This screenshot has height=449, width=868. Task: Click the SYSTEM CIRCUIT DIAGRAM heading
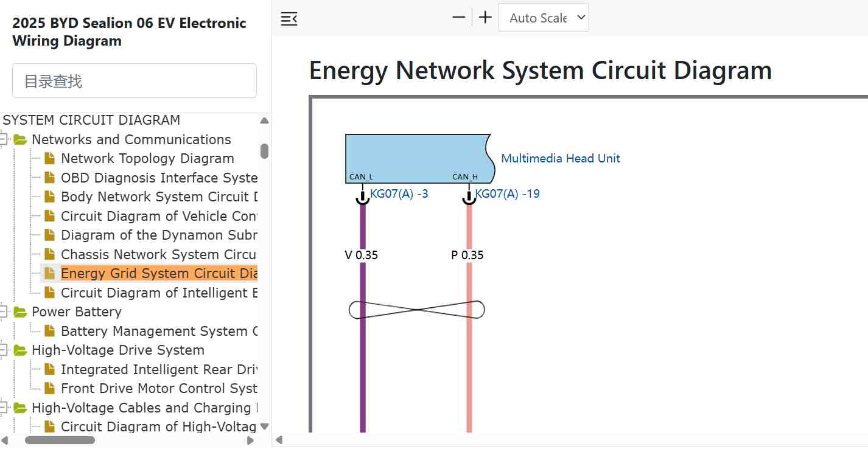[x=91, y=120]
